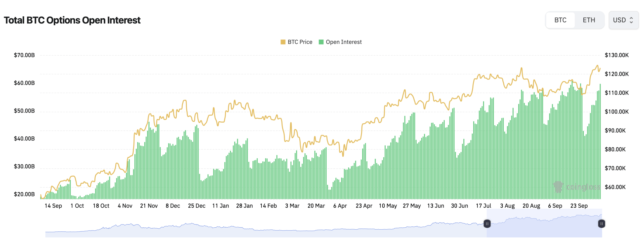This screenshot has height=248, width=644.
Task: Switch to the ETH tab
Action: pyautogui.click(x=588, y=20)
